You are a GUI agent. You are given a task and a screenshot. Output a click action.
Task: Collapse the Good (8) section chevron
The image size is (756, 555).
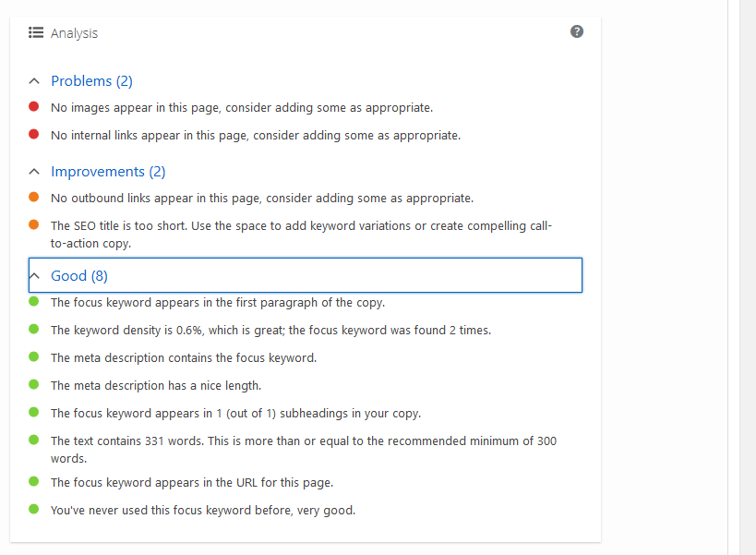click(34, 276)
